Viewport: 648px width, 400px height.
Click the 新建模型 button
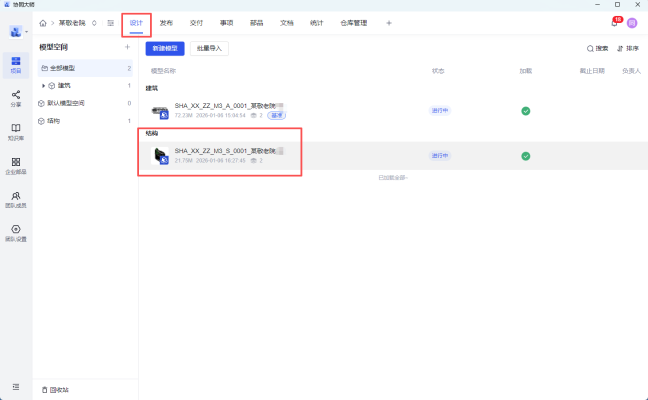[165, 47]
